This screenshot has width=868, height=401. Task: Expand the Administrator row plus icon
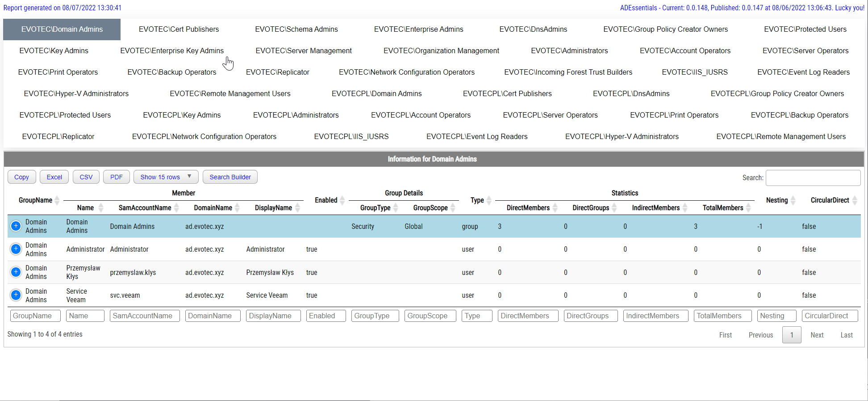click(x=16, y=249)
